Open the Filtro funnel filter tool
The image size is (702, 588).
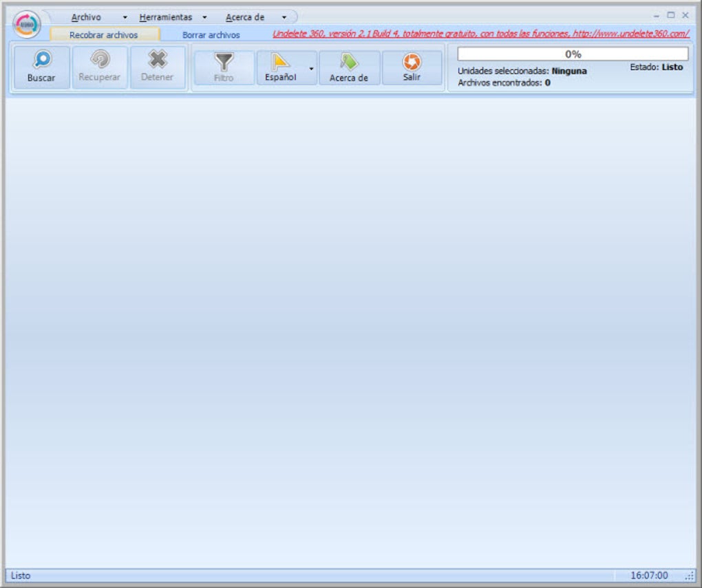click(x=224, y=67)
